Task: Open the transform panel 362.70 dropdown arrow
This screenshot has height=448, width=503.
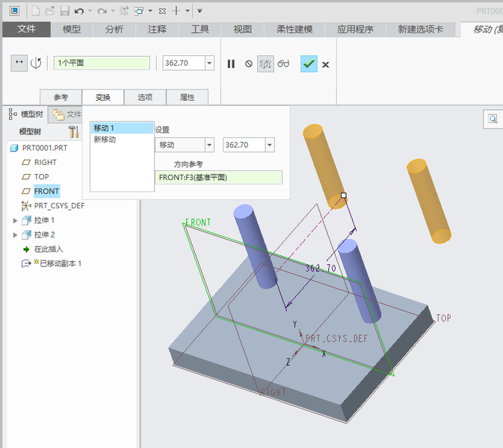Action: pyautogui.click(x=270, y=145)
